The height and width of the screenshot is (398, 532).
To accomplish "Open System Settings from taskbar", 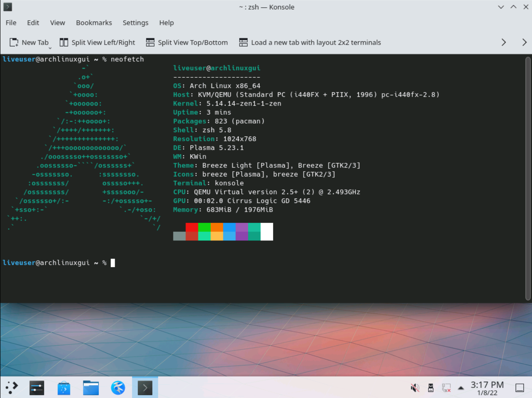I will tap(37, 388).
